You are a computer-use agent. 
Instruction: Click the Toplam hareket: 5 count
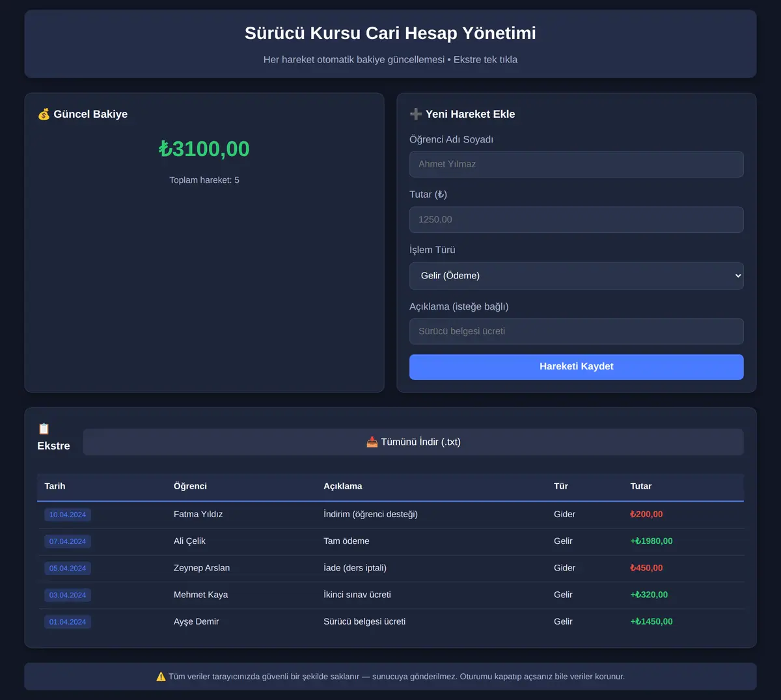[x=204, y=180]
